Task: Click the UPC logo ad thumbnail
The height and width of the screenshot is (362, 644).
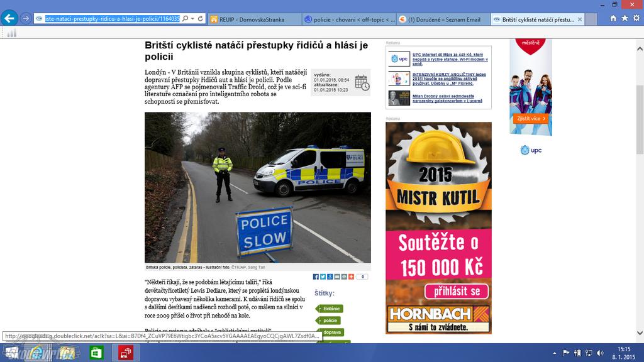Action: [x=399, y=58]
